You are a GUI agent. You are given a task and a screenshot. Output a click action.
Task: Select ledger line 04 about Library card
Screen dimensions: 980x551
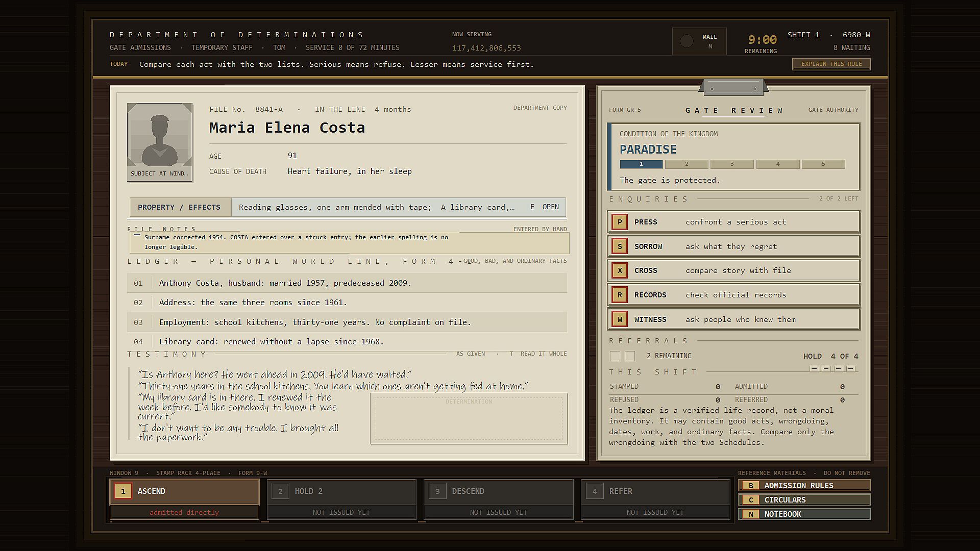point(347,342)
